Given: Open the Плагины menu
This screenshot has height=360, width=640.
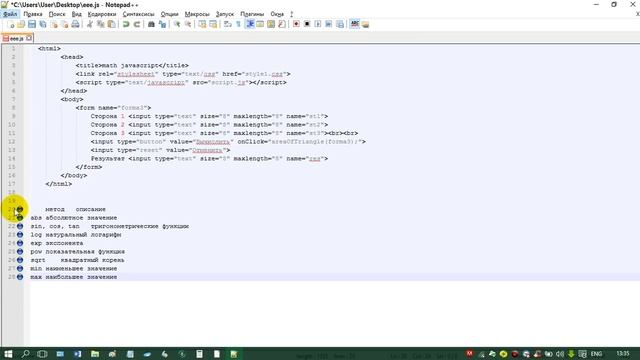Looking at the screenshot, I should tap(252, 14).
